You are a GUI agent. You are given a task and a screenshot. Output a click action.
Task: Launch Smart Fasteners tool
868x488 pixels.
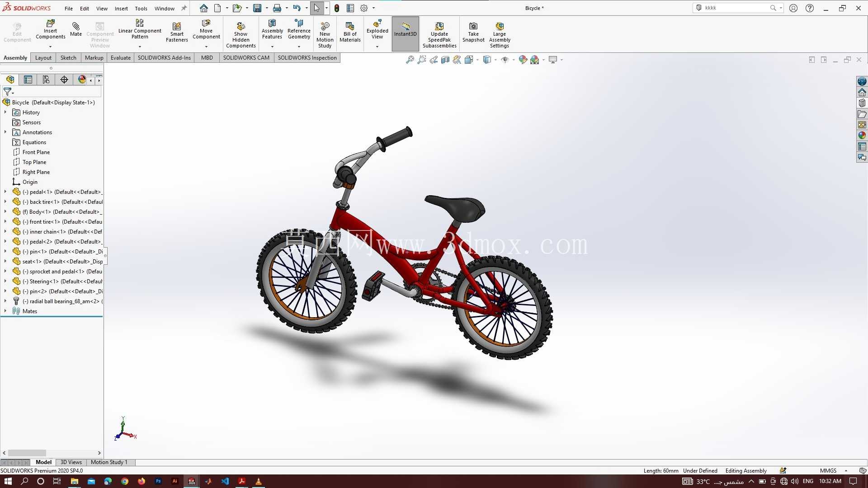177,32
